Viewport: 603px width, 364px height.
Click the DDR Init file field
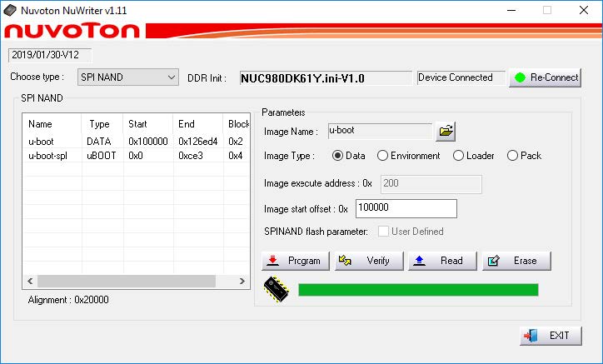326,78
